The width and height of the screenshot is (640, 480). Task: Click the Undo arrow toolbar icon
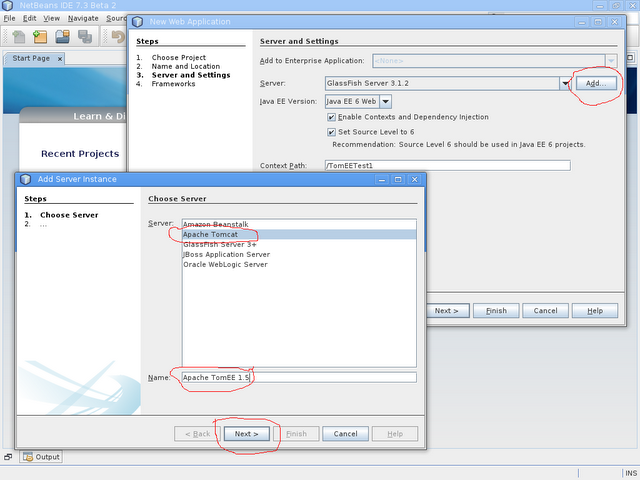coord(118,37)
